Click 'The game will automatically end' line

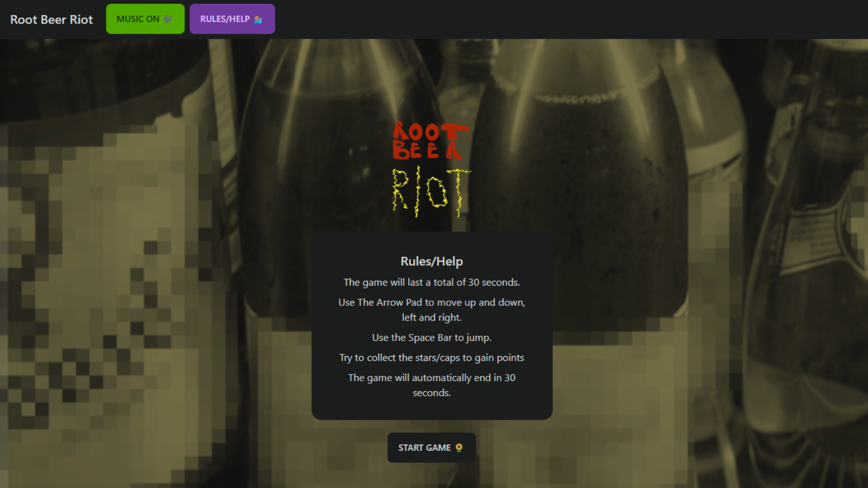[x=432, y=378]
